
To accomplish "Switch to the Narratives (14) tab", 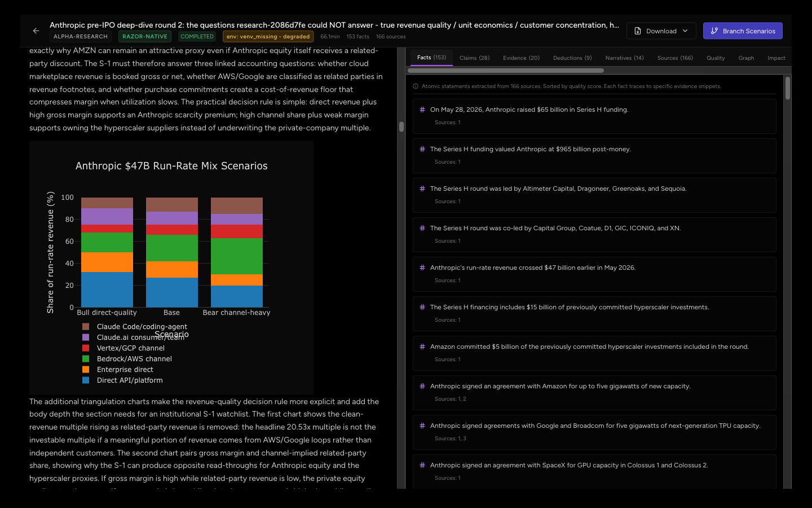I will click(x=624, y=58).
